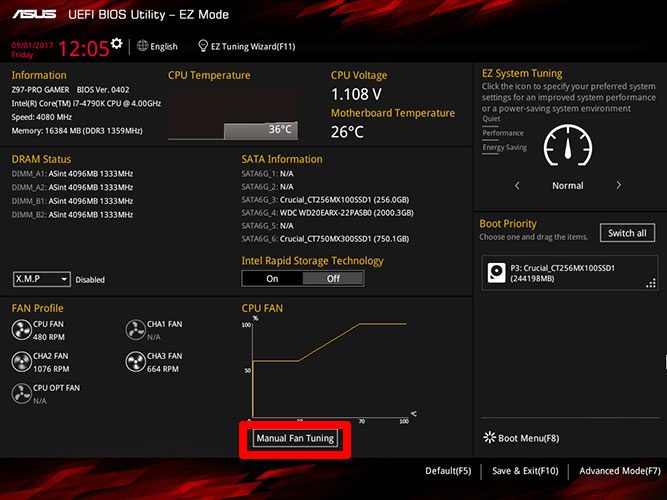Click the globe language icon

143,46
